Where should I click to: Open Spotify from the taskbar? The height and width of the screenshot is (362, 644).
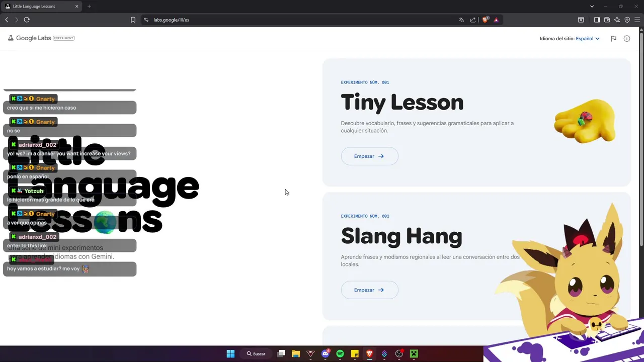pos(340,354)
